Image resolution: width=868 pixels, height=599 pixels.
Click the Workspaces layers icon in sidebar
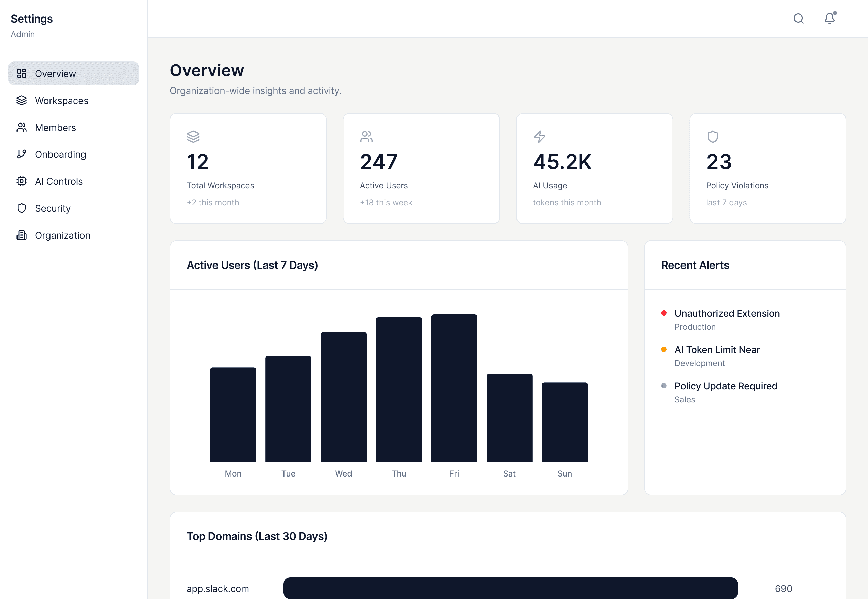pos(22,101)
